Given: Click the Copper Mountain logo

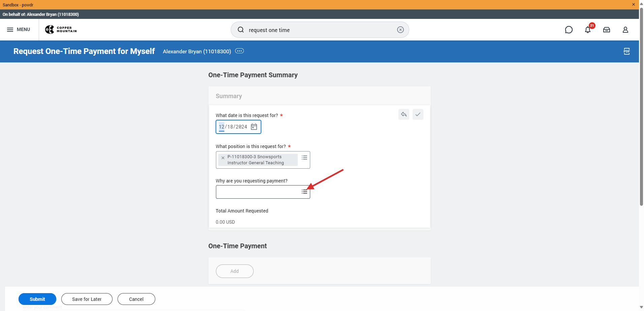Looking at the screenshot, I should [61, 30].
